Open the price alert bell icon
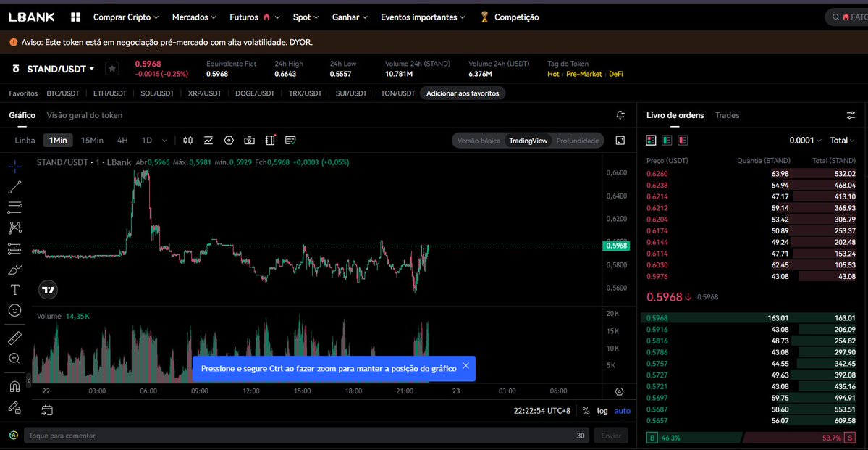The height and width of the screenshot is (450, 868). tap(620, 115)
